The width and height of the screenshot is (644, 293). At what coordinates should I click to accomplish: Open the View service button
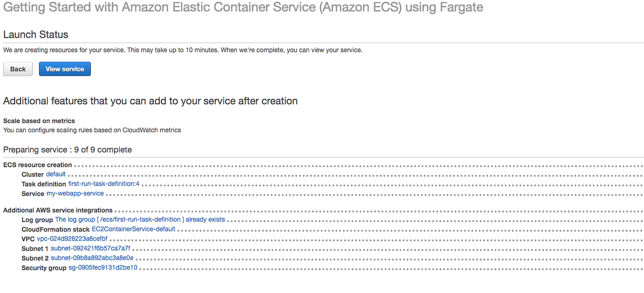(x=65, y=69)
